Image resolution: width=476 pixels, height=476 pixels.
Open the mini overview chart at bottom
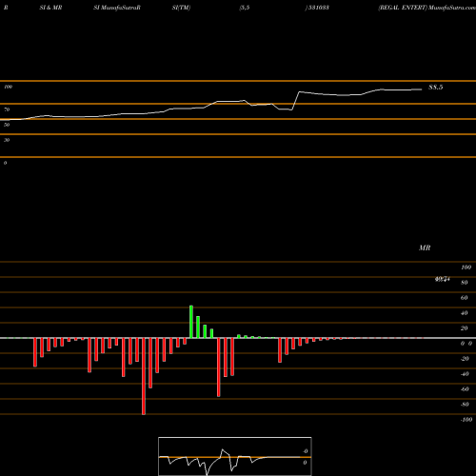coord(235,456)
